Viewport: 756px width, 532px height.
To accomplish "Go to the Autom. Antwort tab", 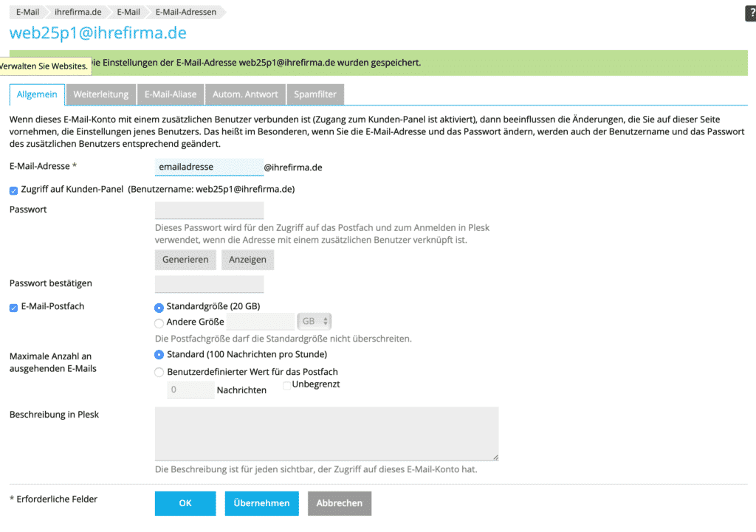I will click(245, 94).
